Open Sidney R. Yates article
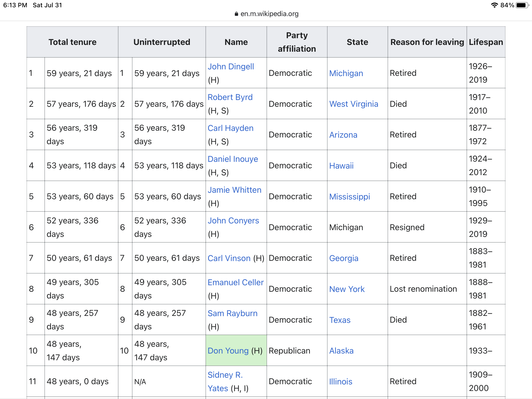This screenshot has width=532, height=399. (225, 382)
